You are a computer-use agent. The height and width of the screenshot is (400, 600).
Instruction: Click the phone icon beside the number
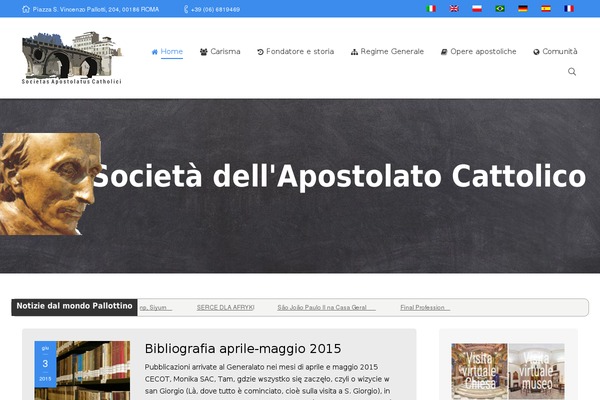tap(186, 9)
